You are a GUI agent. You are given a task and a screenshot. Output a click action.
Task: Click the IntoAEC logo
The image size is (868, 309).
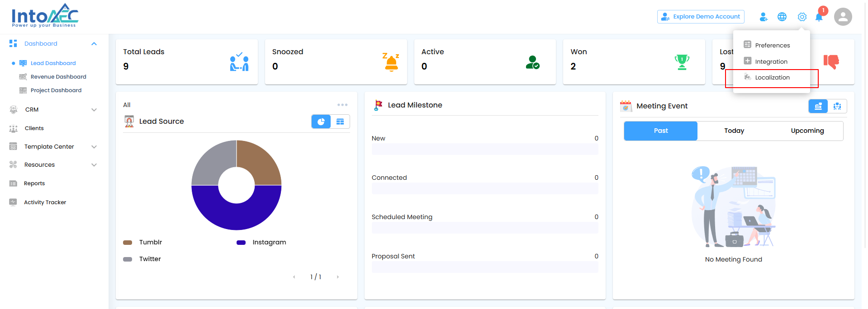(45, 16)
